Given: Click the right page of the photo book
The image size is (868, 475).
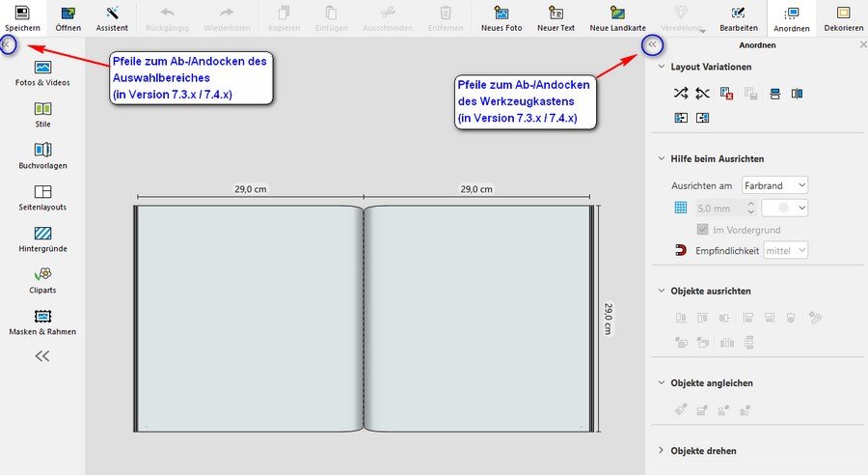Looking at the screenshot, I should (478, 317).
